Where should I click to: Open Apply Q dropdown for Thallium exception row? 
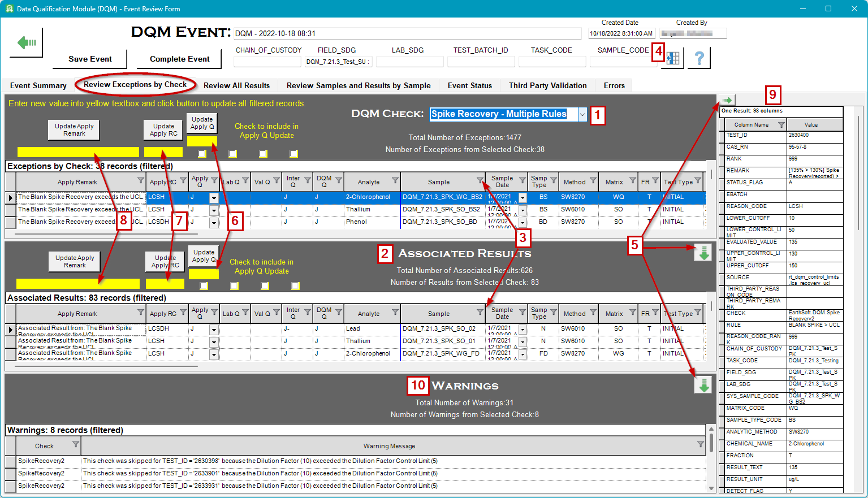click(x=214, y=210)
